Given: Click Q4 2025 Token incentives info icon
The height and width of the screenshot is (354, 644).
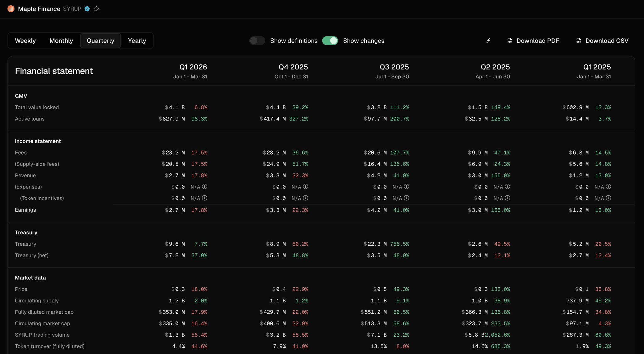Looking at the screenshot, I should click(x=306, y=198).
